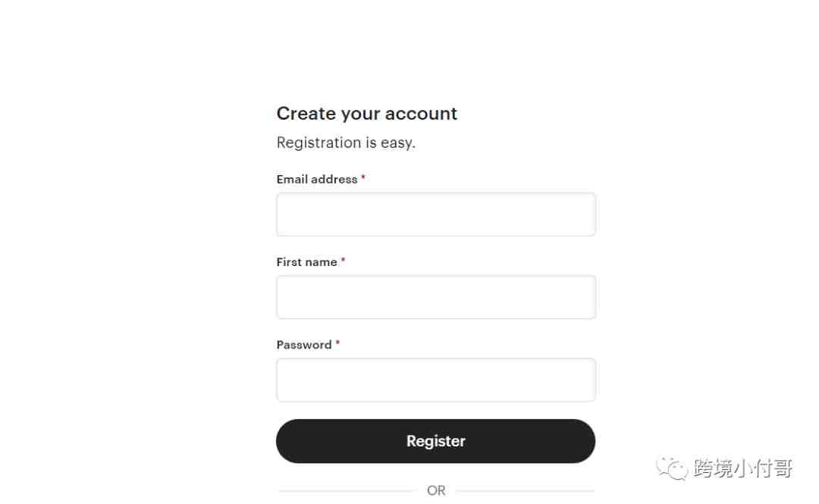Click the 'Create your account' heading
This screenshot has height=504, width=819.
pos(367,114)
